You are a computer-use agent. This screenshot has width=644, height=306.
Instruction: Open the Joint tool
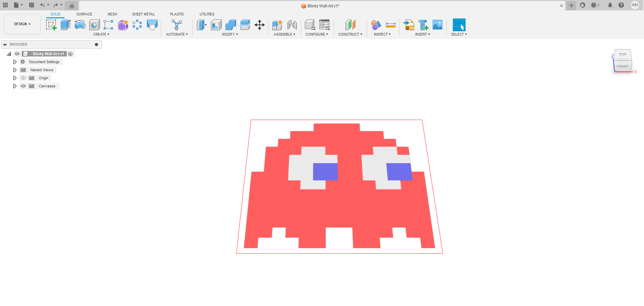[x=292, y=25]
